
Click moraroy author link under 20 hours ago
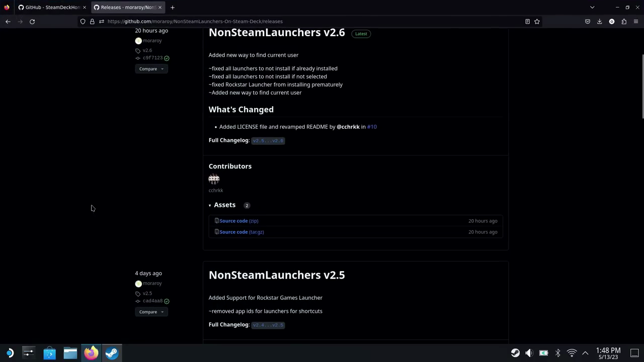(x=152, y=41)
